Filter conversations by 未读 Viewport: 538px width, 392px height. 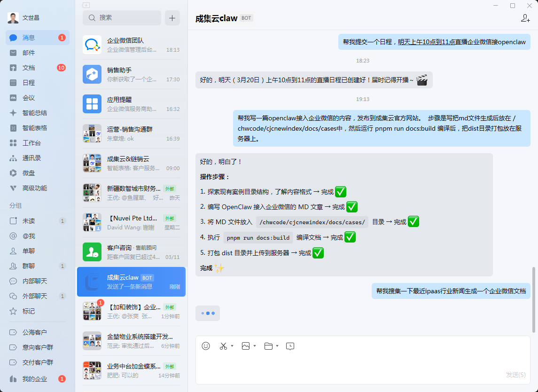(x=29, y=221)
